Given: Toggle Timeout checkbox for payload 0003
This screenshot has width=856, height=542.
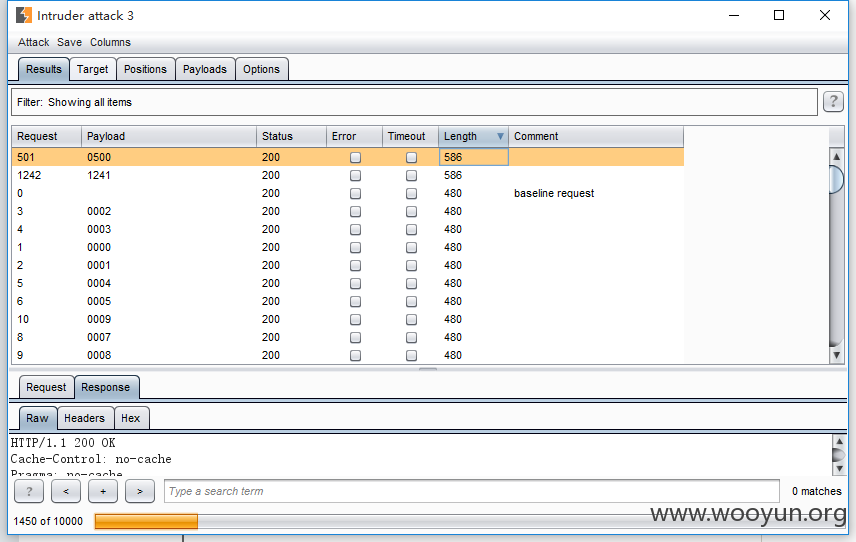Looking at the screenshot, I should click(412, 229).
